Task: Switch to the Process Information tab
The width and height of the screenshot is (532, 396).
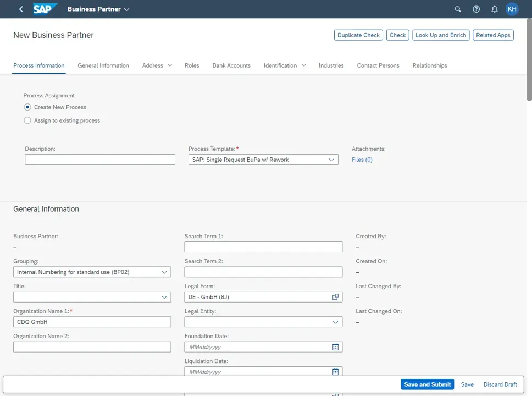Action: [38, 65]
